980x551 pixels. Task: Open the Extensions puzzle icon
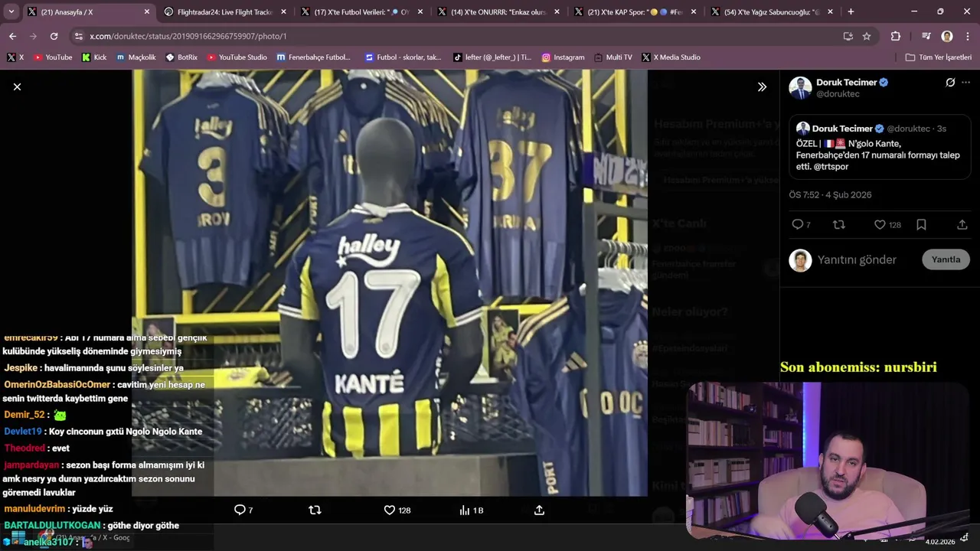click(x=896, y=36)
